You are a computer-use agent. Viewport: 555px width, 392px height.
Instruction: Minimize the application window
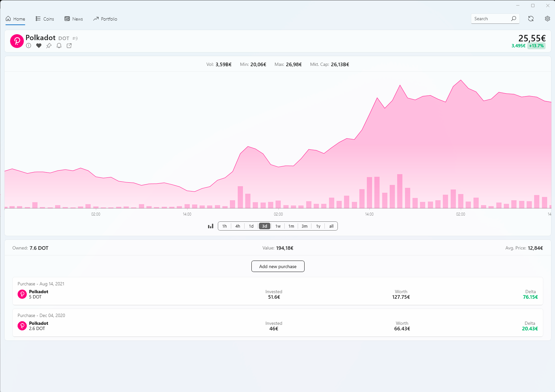click(518, 6)
